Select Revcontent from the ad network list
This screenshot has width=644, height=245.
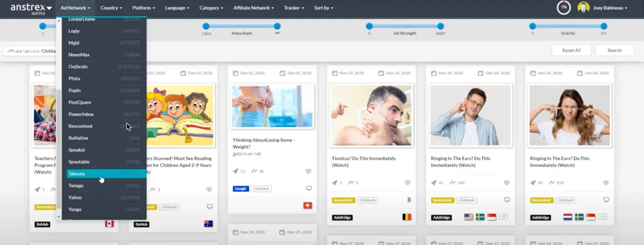click(104, 126)
